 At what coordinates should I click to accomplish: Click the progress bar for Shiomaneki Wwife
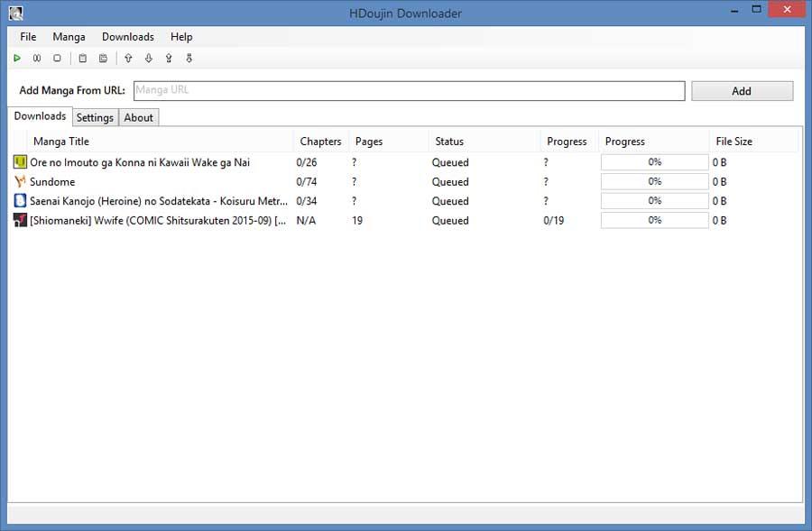pyautogui.click(x=655, y=221)
